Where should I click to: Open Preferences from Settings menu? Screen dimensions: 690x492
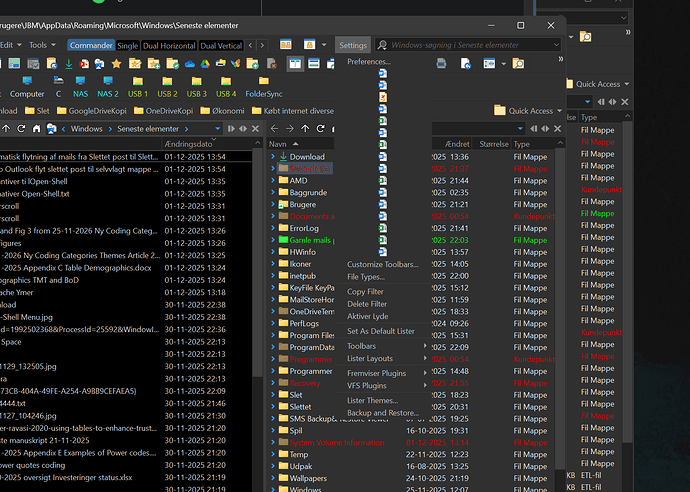tap(369, 62)
